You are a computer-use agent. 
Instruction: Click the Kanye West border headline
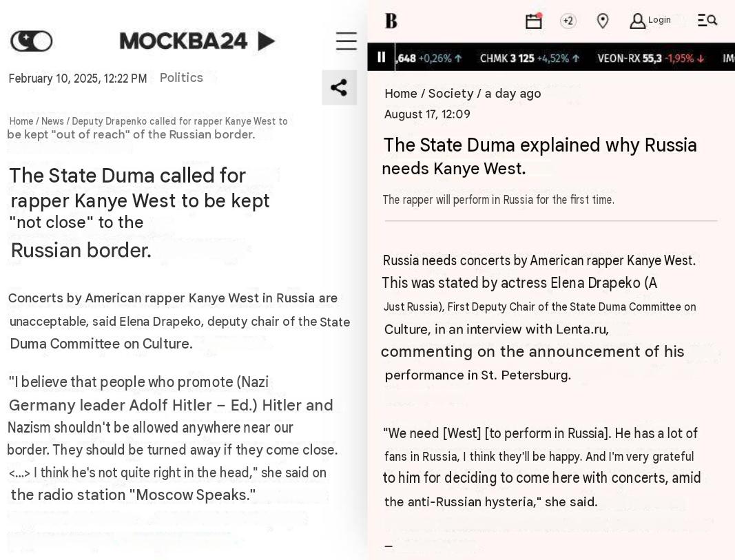[x=139, y=213]
